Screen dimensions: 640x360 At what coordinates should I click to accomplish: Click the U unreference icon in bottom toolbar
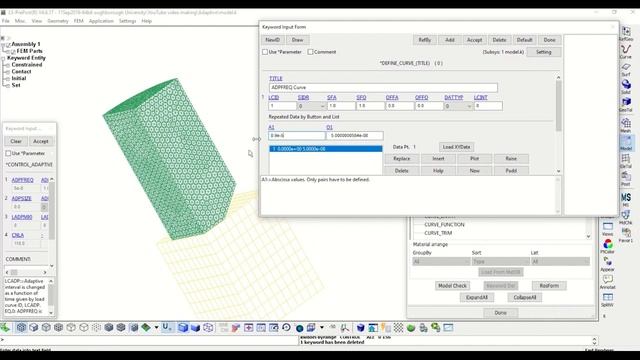point(167,327)
